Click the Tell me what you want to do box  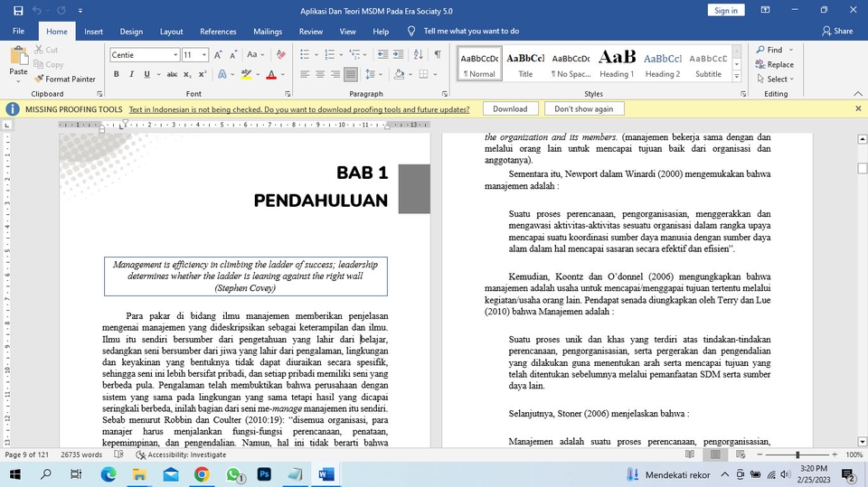point(471,31)
